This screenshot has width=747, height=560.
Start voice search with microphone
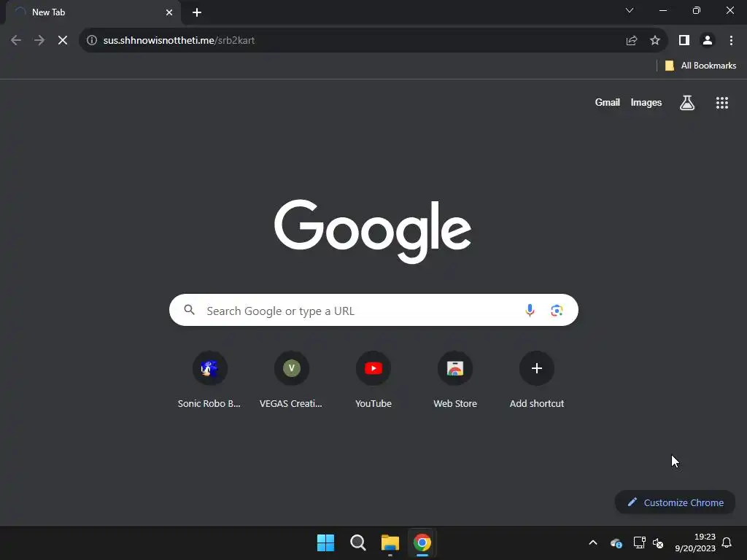[x=530, y=311]
